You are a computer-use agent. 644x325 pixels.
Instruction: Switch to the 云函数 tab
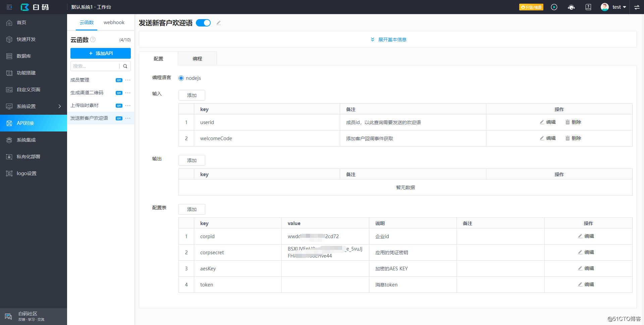[x=87, y=22]
